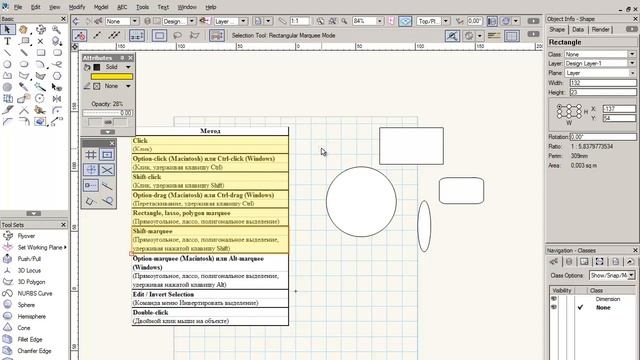Open the Modify menu
This screenshot has width=640, height=360.
[x=77, y=7]
